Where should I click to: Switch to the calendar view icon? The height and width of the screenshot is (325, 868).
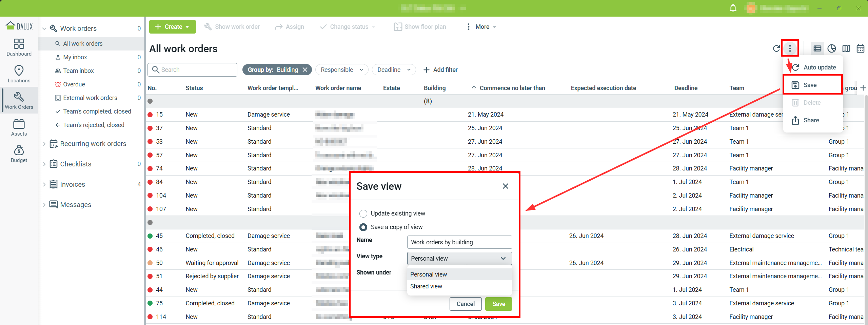click(x=860, y=49)
